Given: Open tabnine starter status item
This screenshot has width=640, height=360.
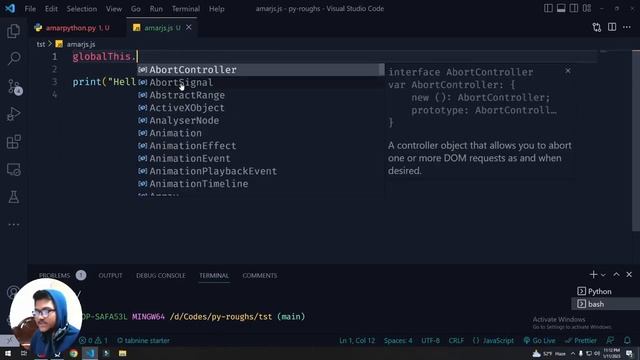Looking at the screenshot, I should 143,340.
